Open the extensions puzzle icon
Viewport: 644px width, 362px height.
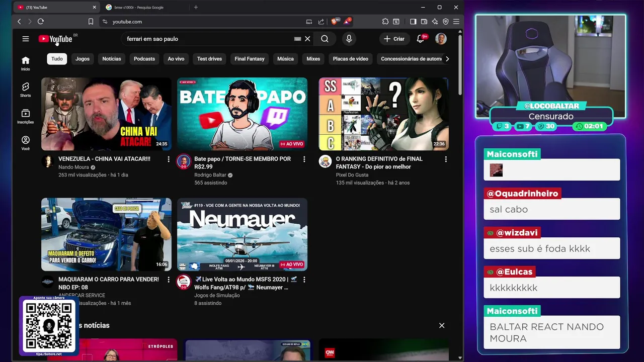tap(385, 22)
